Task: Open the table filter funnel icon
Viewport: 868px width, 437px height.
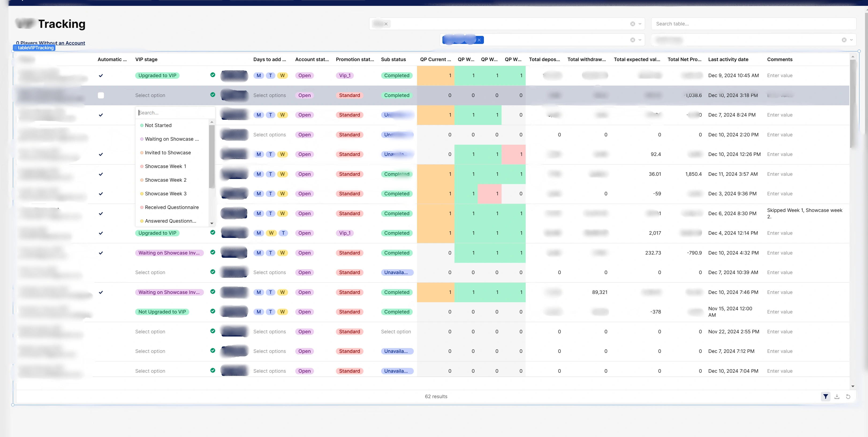Action: [x=825, y=397]
